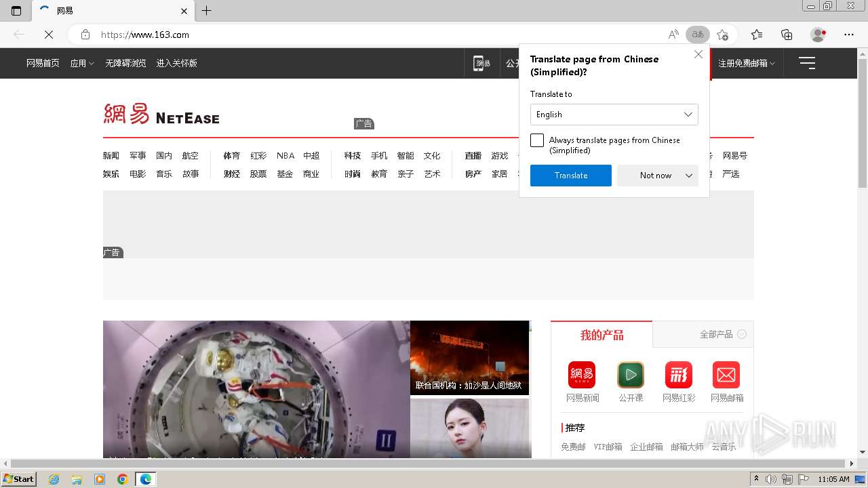The height and width of the screenshot is (488, 868).
Task: Click the Translate button
Action: click(x=571, y=176)
